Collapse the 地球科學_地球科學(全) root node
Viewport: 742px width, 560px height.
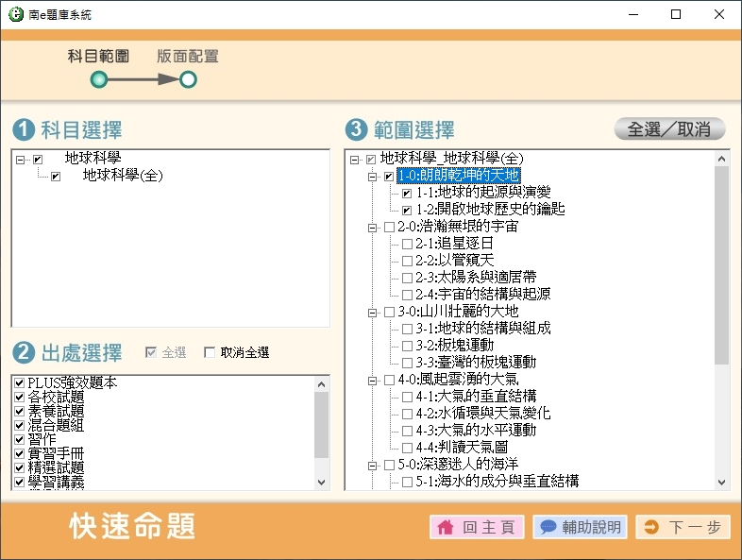pos(354,160)
